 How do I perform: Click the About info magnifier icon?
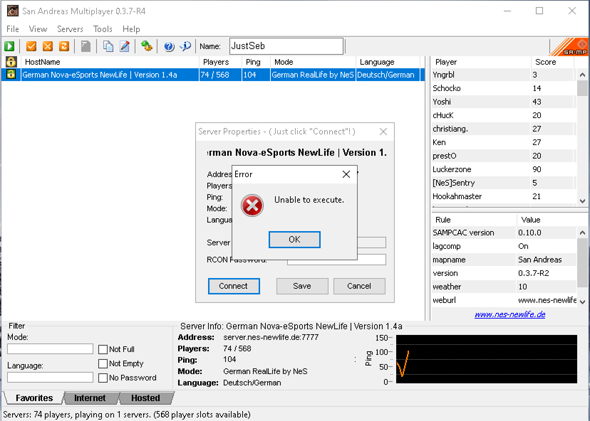[186, 46]
